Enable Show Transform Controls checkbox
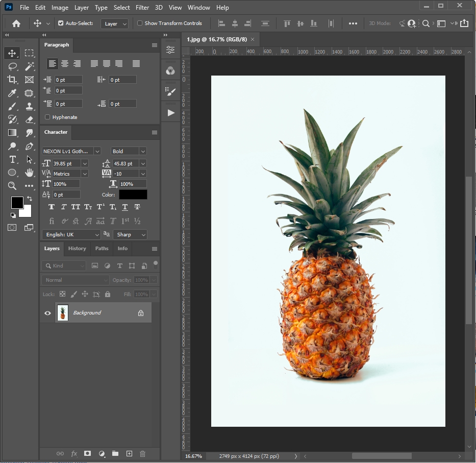 point(140,23)
